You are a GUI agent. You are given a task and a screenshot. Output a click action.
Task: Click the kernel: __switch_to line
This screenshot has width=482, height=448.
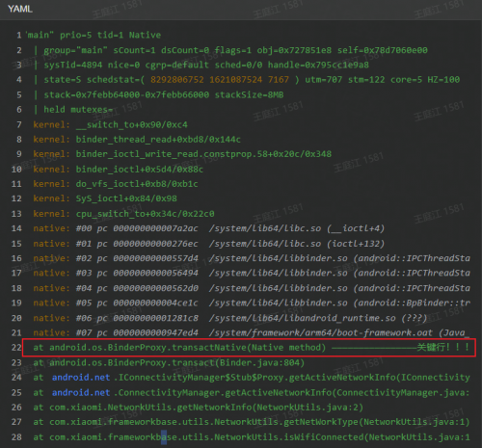point(110,124)
